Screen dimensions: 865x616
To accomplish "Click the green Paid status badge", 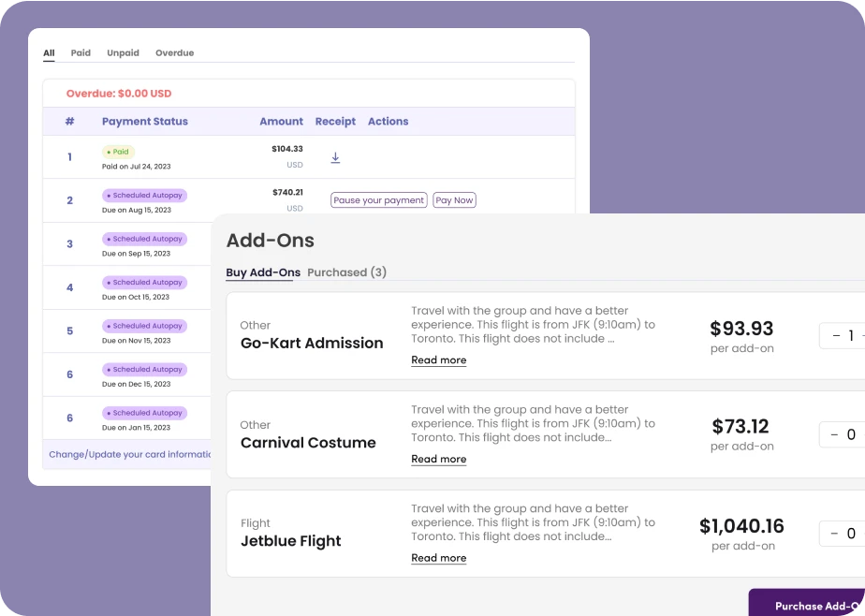I will 119,152.
